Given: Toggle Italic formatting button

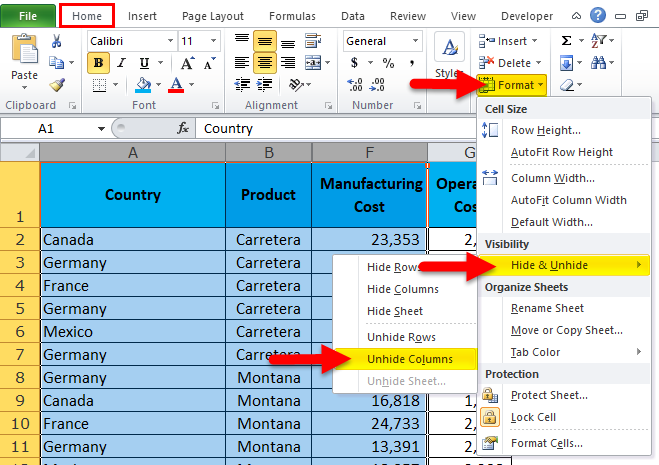Looking at the screenshot, I should click(121, 63).
